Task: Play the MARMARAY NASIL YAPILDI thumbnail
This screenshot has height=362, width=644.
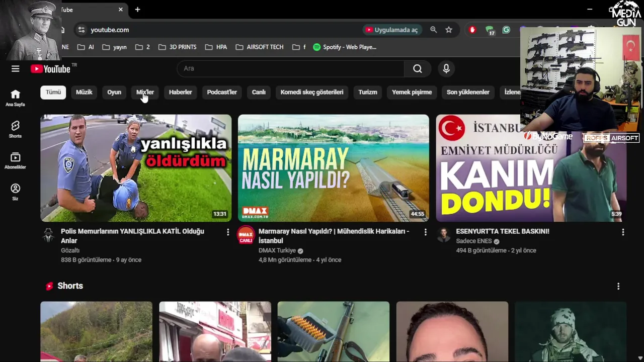Action: tap(334, 168)
